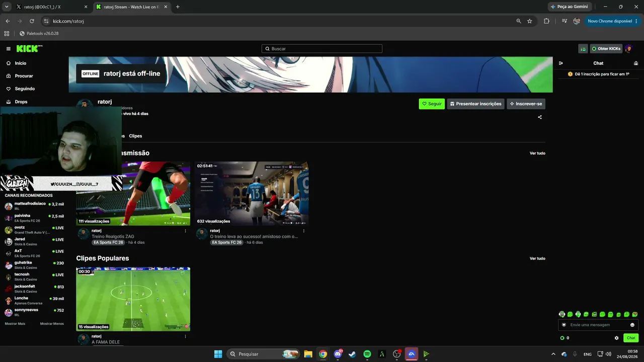Open chat settings gear
Image resolution: width=644 pixels, height=362 pixels.
[616, 338]
